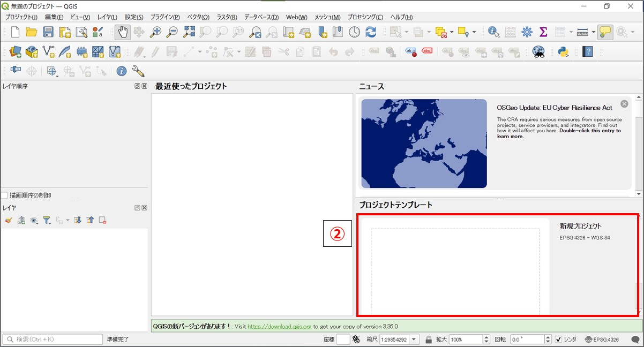
Task: Open the Python Console icon
Action: tap(563, 52)
